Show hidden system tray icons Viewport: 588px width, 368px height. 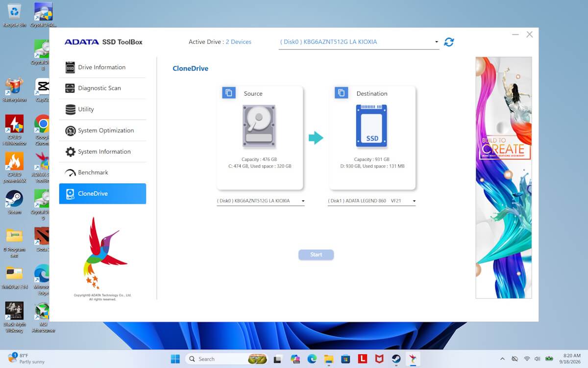coord(502,359)
